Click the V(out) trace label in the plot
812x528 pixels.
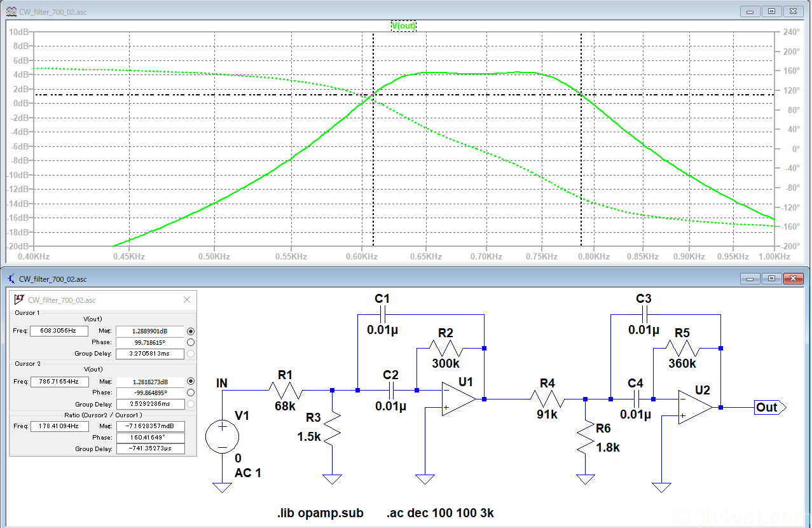point(404,26)
